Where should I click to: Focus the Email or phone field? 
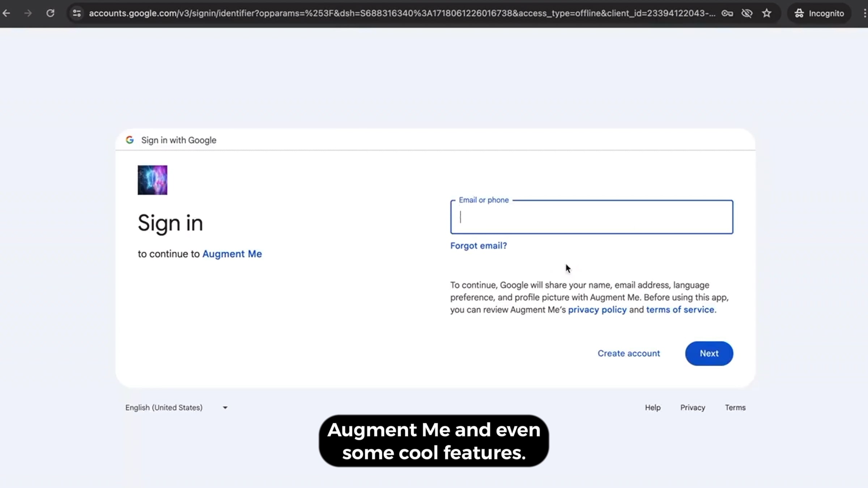591,217
